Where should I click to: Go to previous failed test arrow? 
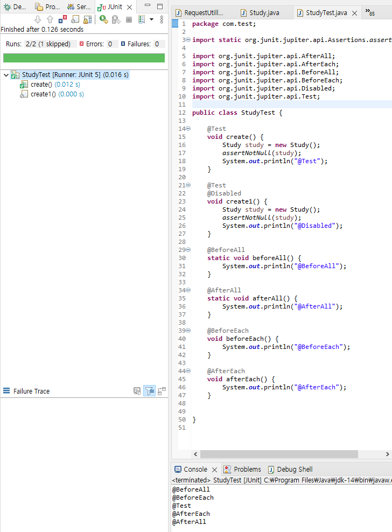(x=50, y=20)
